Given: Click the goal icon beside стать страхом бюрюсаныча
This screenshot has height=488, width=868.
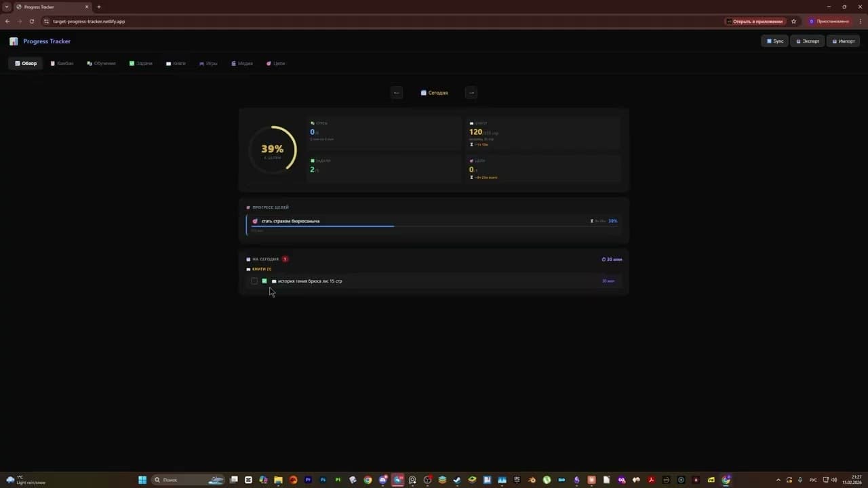Looking at the screenshot, I should coord(255,221).
